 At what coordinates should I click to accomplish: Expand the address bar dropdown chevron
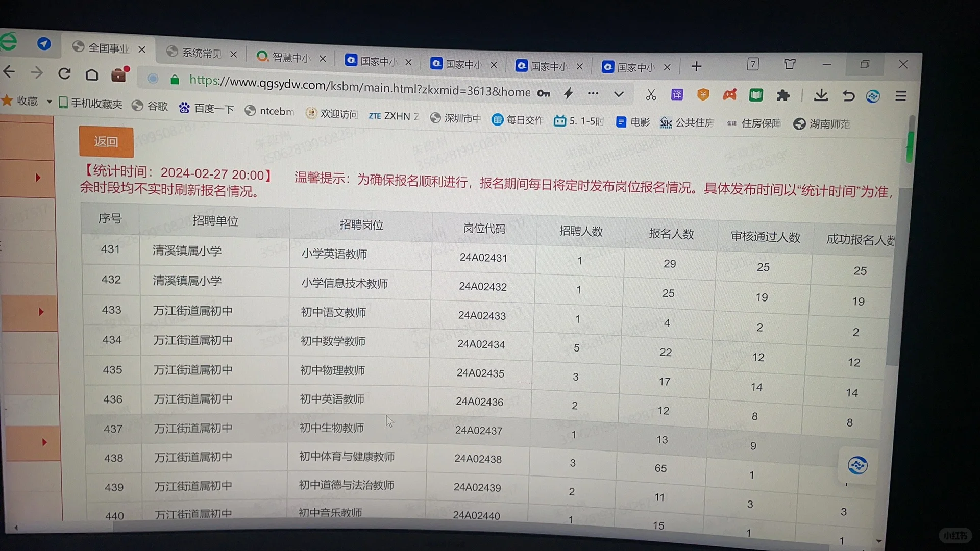pyautogui.click(x=619, y=94)
